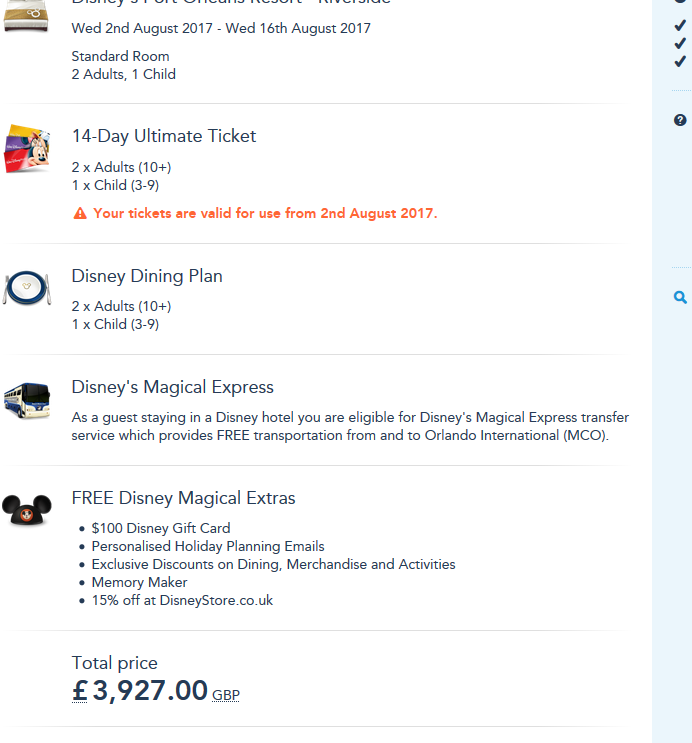
Task: Click the FREE Disney Magical Extras heading
Action: (x=183, y=498)
